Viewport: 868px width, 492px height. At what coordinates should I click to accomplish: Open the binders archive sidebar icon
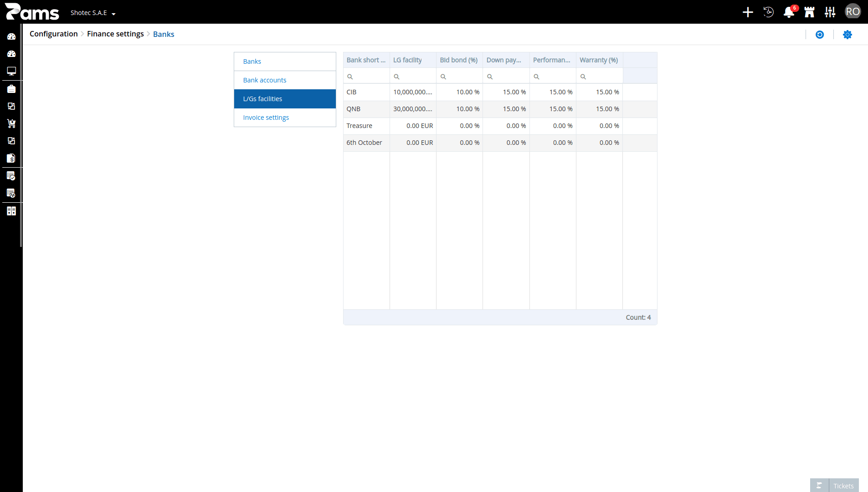coord(11,211)
